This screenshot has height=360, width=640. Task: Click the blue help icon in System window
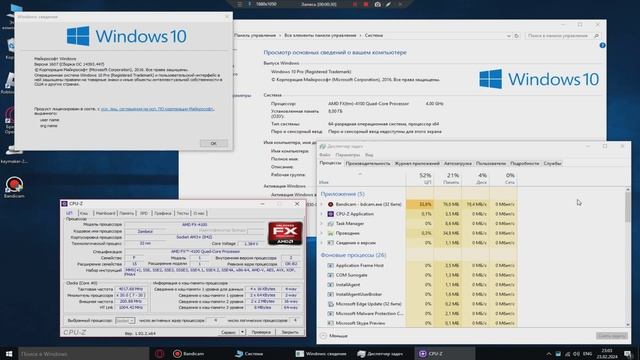[x=602, y=45]
